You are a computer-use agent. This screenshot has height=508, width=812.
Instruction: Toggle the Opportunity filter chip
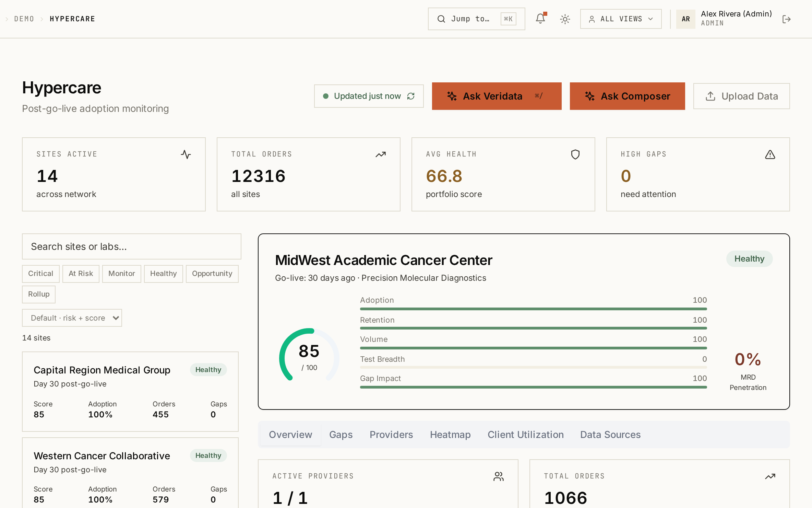point(212,274)
